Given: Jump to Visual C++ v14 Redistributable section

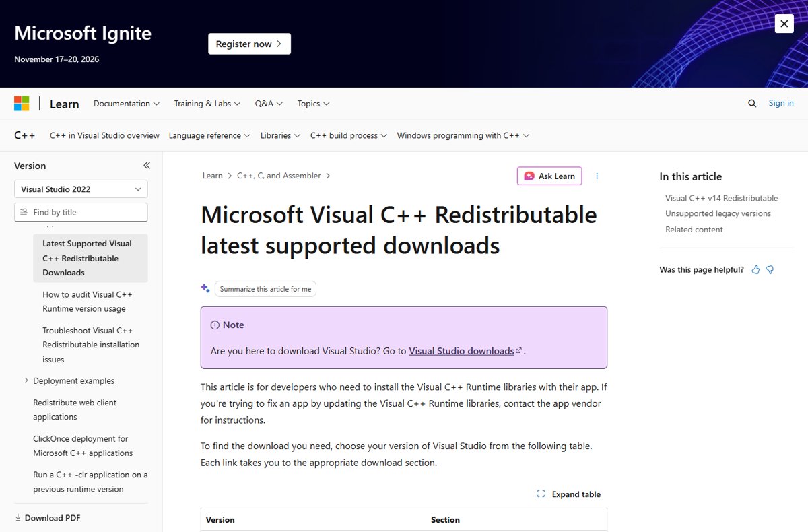Looking at the screenshot, I should click(721, 198).
